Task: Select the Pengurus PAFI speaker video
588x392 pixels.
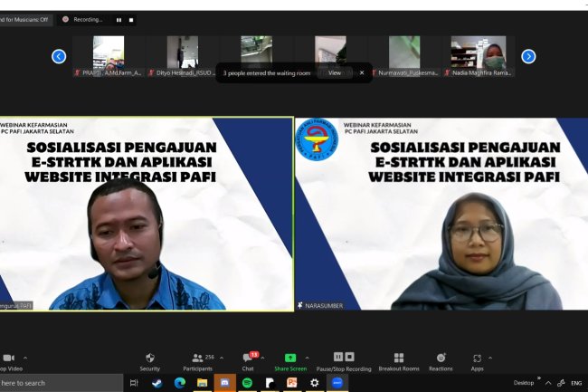Action: pos(147,214)
